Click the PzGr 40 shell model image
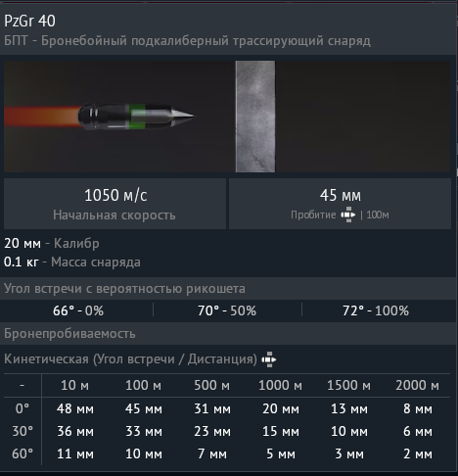 click(x=136, y=117)
